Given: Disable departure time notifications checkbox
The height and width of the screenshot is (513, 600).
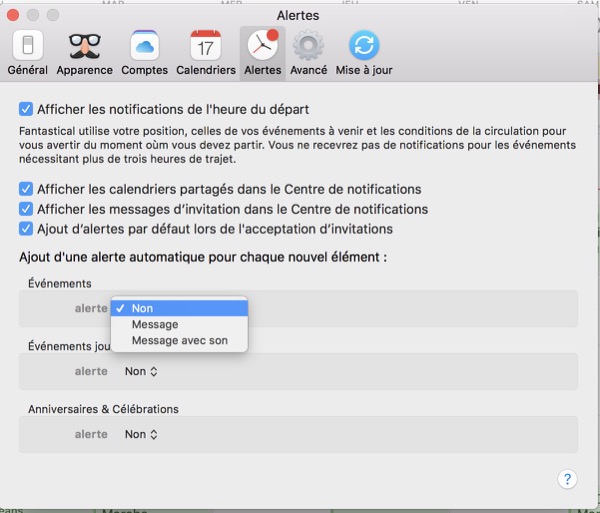Looking at the screenshot, I should pyautogui.click(x=26, y=108).
